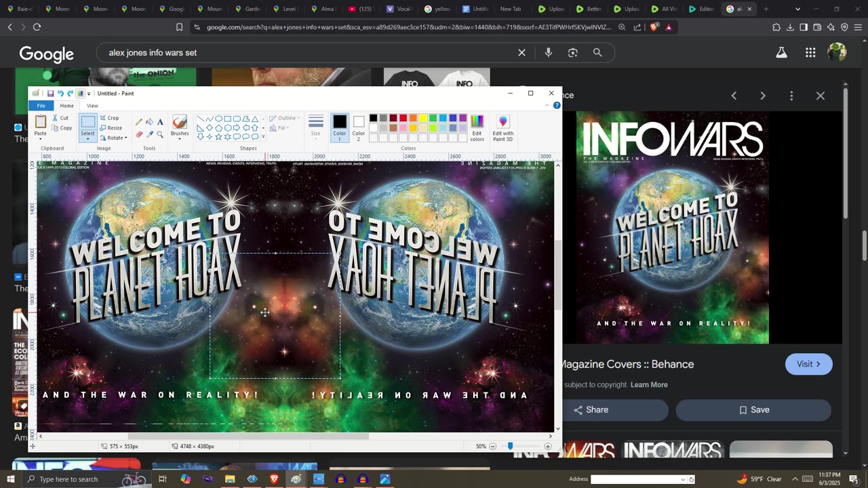Click Redo in Paint quick access toolbar

[x=70, y=94]
